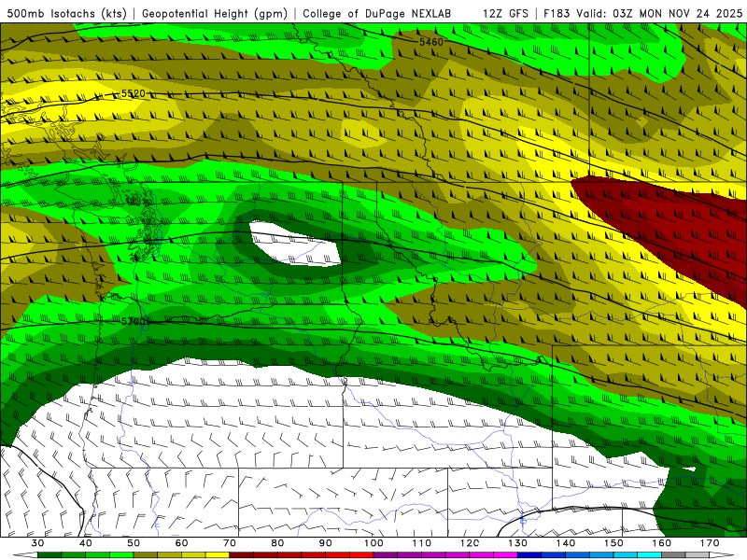Screen dimensions: 747x560
Task: Click the "College of DuPage NEXLAB" label
Action: [x=377, y=13]
